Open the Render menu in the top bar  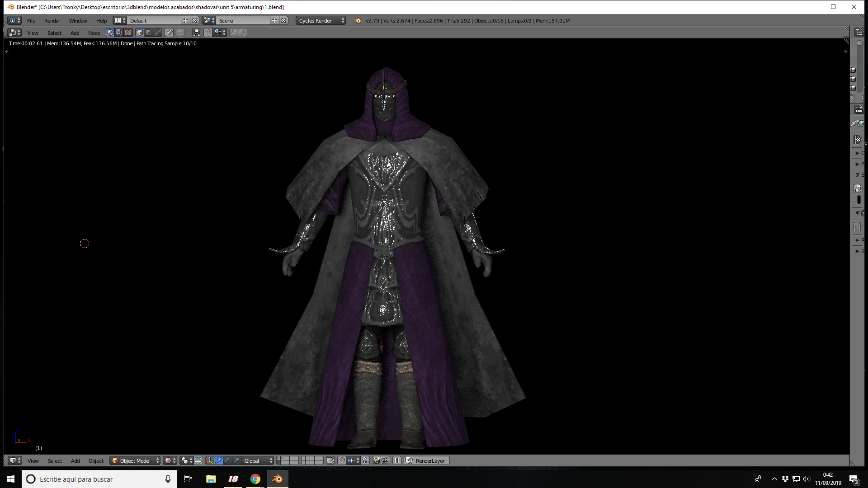(52, 20)
